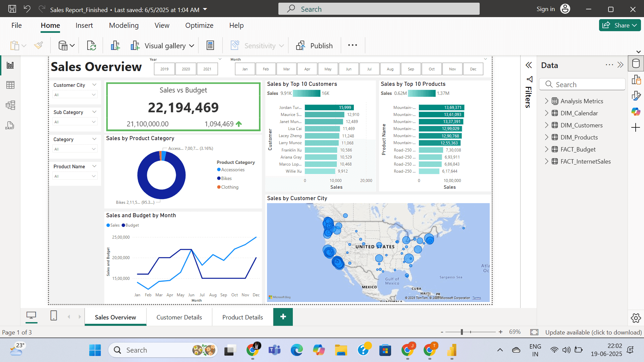Click the Format painter brush icon

pos(39,46)
